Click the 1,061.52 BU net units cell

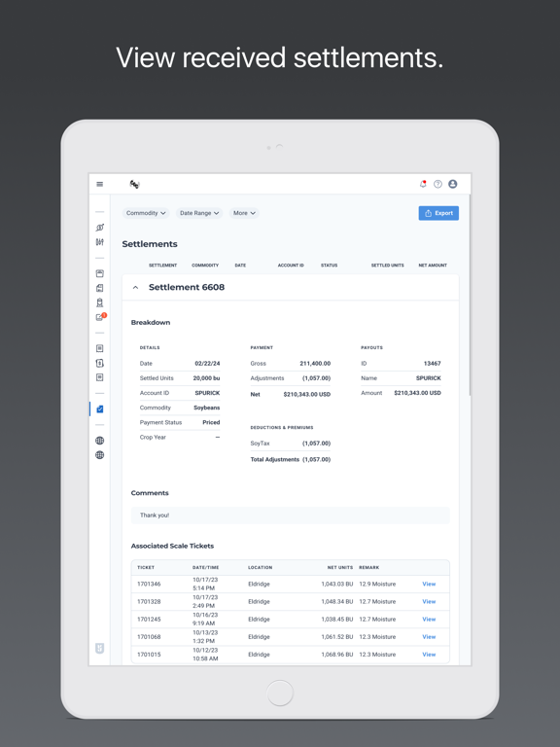pyautogui.click(x=337, y=637)
